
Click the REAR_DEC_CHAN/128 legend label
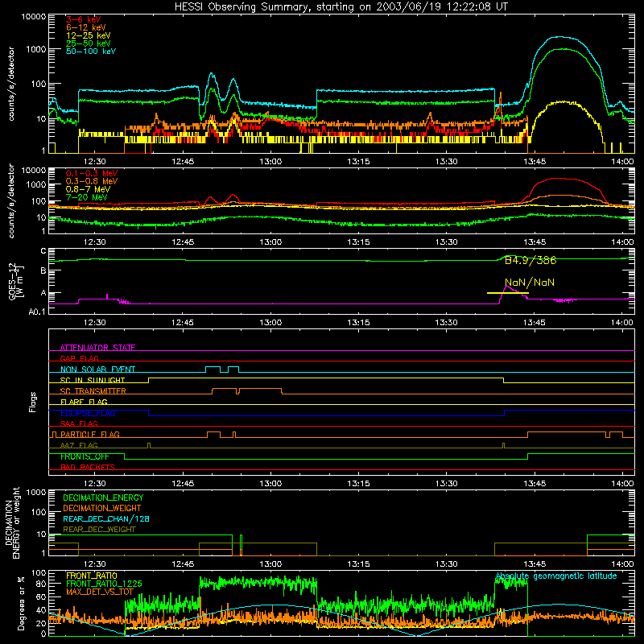(106, 518)
